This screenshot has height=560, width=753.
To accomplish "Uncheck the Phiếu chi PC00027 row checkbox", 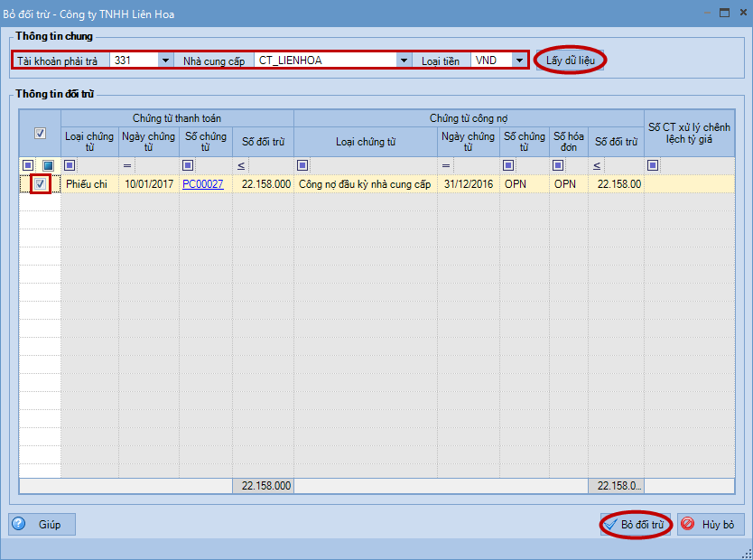I will (x=40, y=184).
